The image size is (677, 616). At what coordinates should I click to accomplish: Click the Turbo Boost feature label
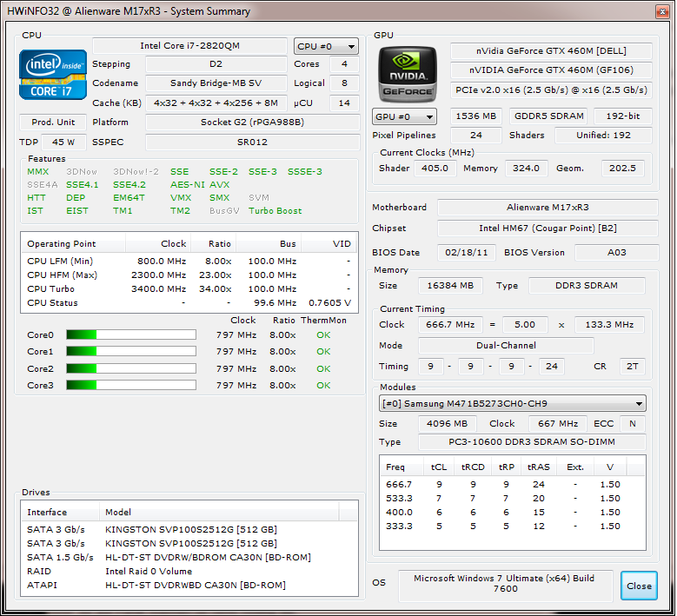[275, 210]
